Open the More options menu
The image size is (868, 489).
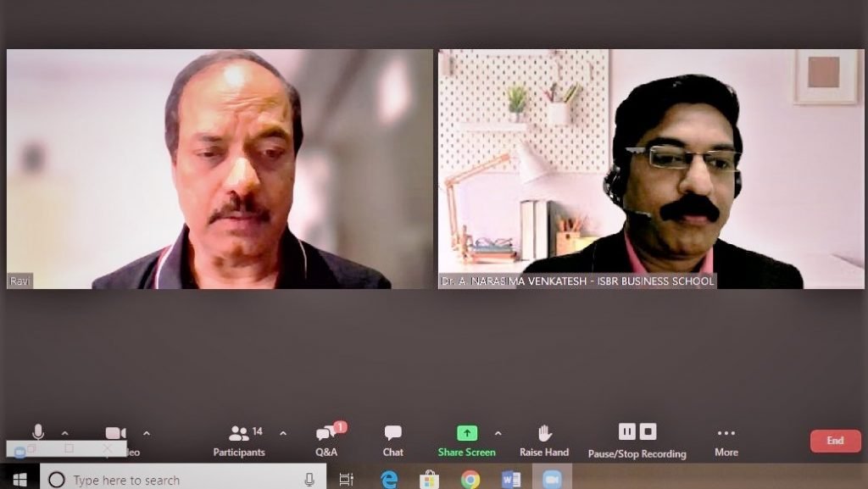[x=726, y=441]
